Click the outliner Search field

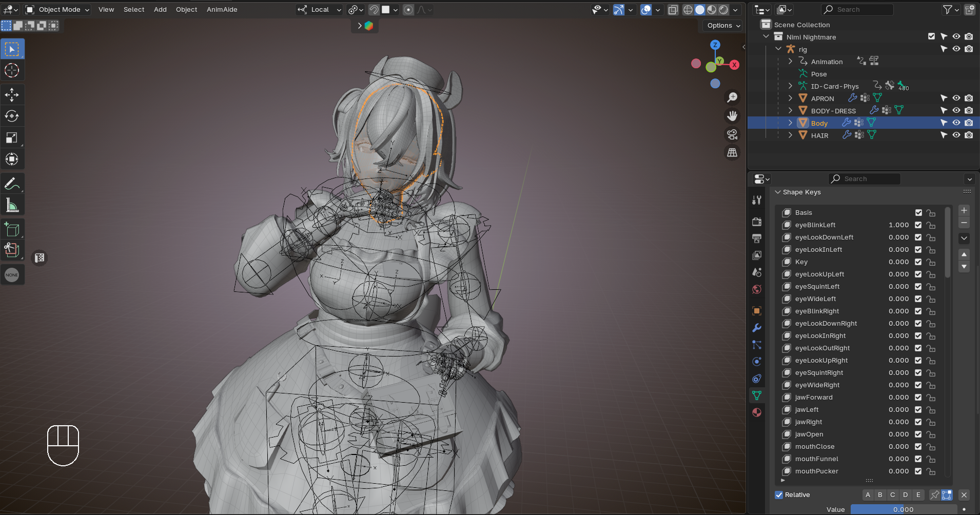pyautogui.click(x=856, y=9)
